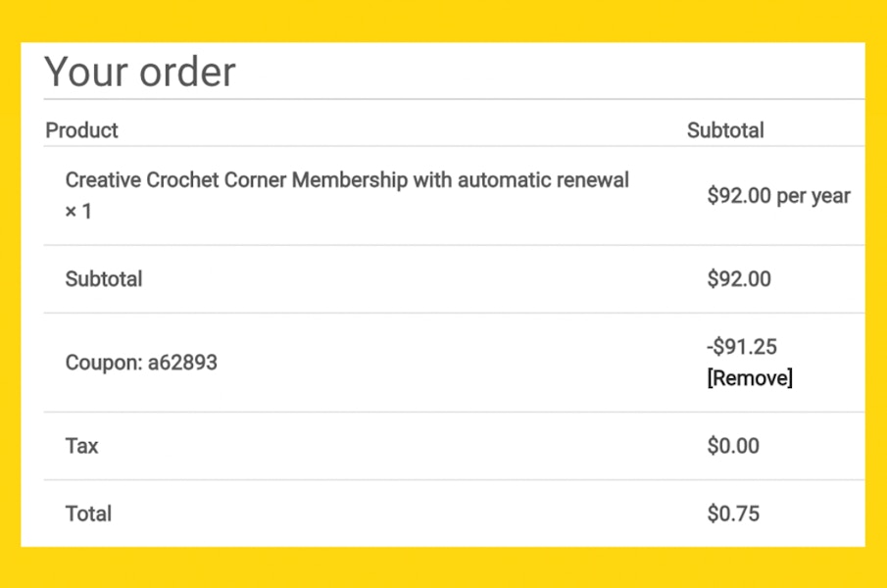Viewport: 887px width, 588px height.
Task: Click the word "order" in the heading
Action: [x=188, y=73]
